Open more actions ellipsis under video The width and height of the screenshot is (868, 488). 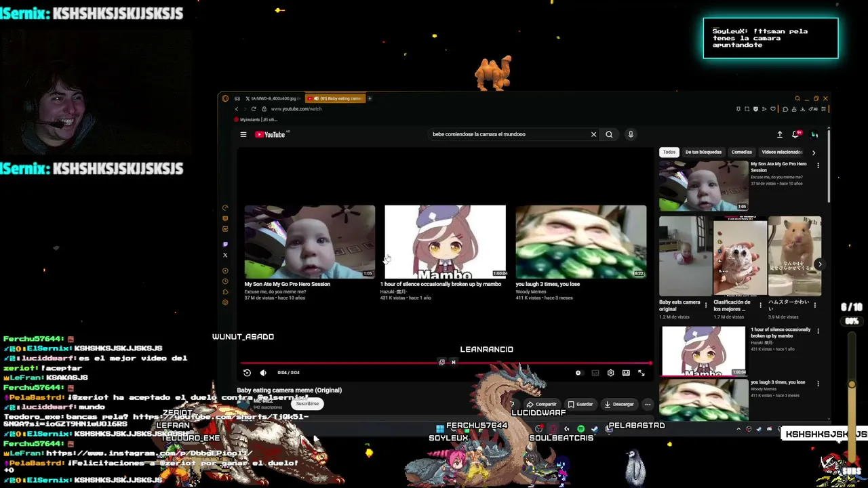[648, 404]
